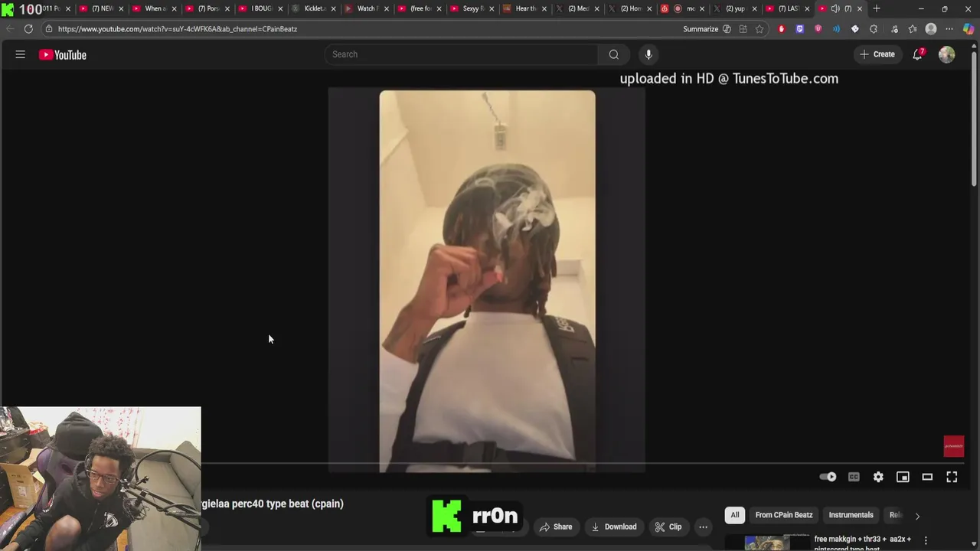This screenshot has width=980, height=551.
Task: Toggle the autoplay switch in the player
Action: 828,477
